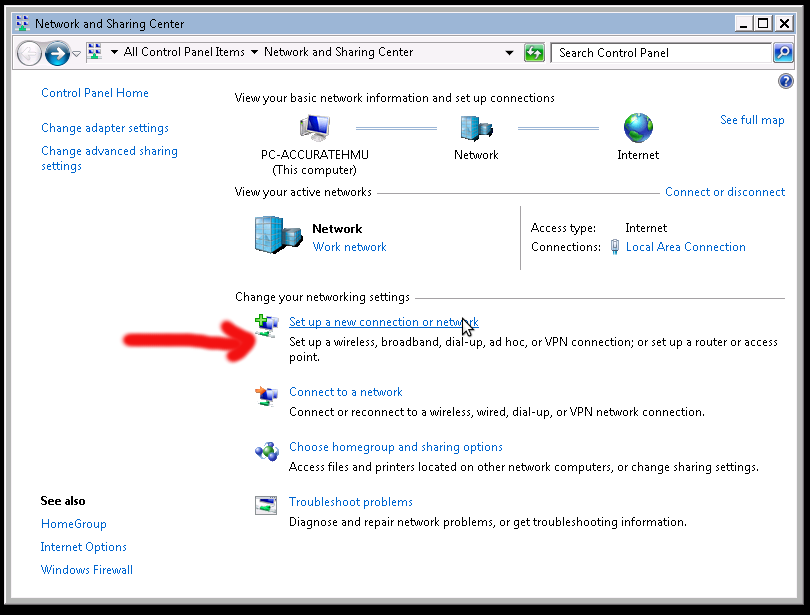Screen dimensions: 810x615
Task: Open HomeGroup under See also
Action: point(73,524)
